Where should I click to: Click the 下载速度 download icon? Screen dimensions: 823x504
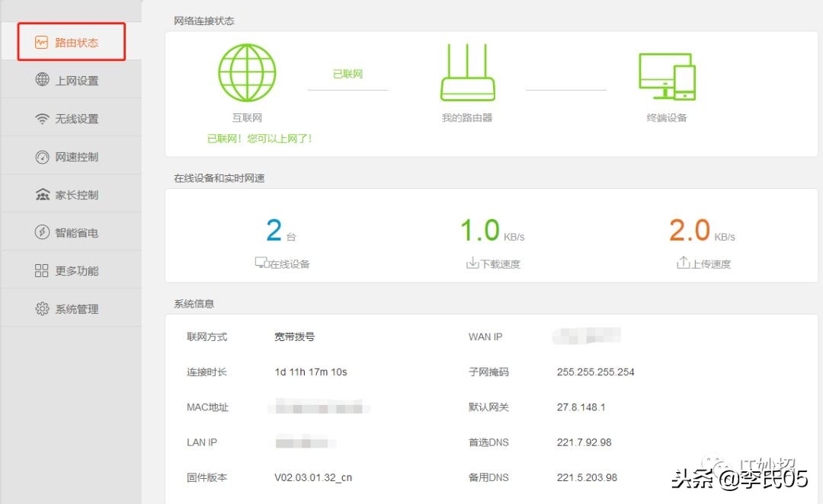click(x=474, y=263)
